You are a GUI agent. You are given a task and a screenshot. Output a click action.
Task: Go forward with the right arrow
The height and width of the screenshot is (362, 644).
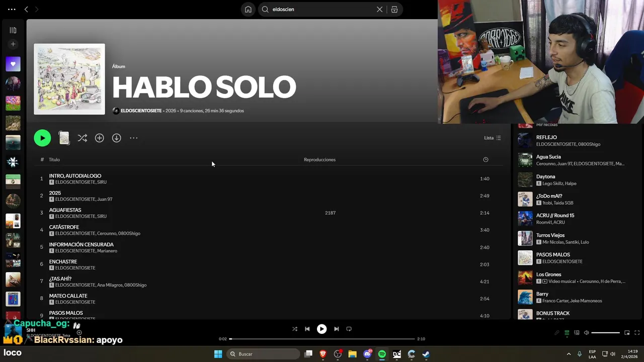point(36,9)
